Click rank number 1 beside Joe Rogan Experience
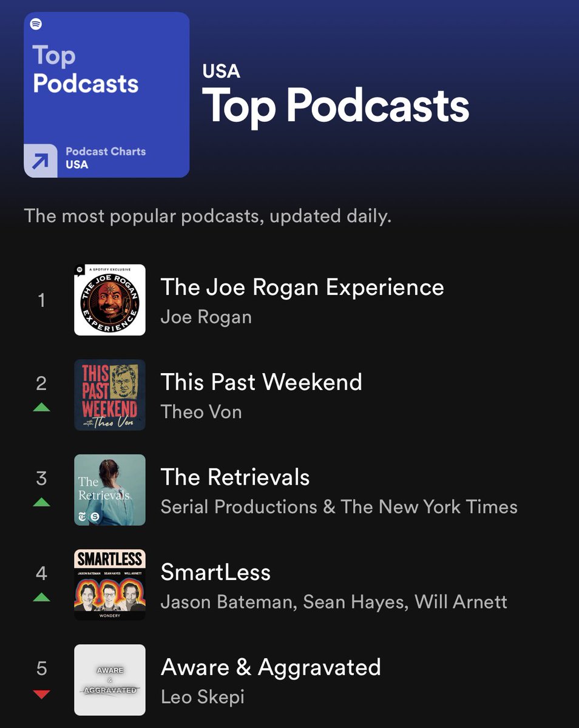 (x=41, y=300)
